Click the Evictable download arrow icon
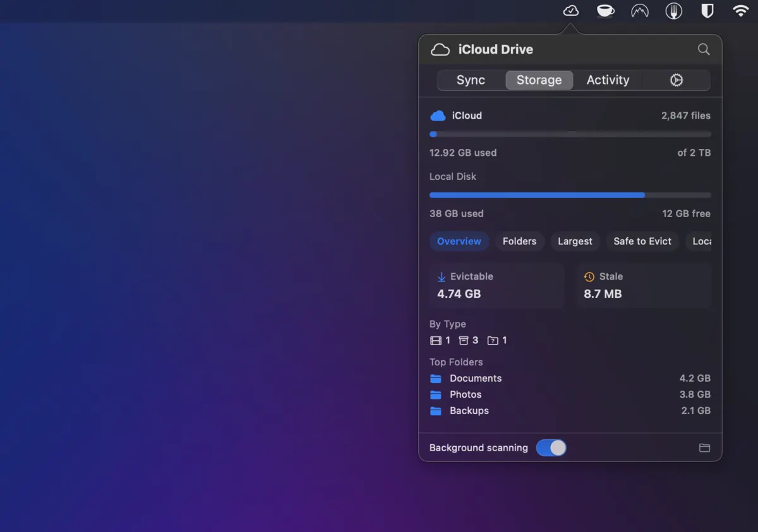 coord(442,277)
